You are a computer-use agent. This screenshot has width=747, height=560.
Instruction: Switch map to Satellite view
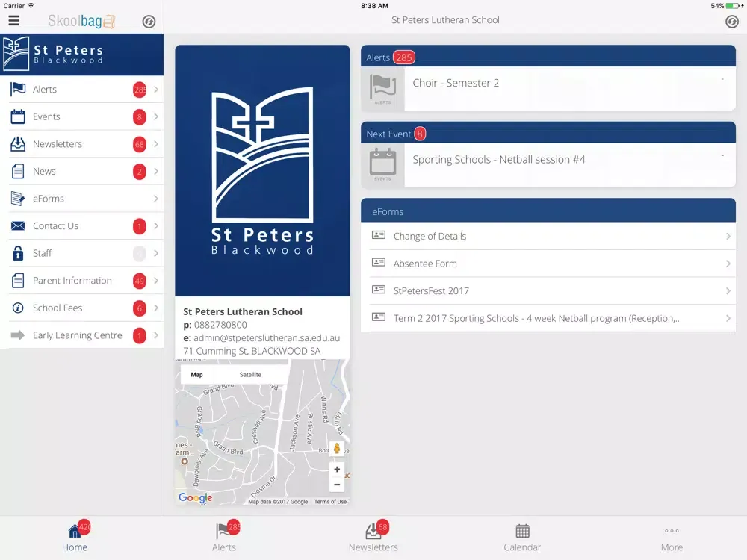click(250, 375)
